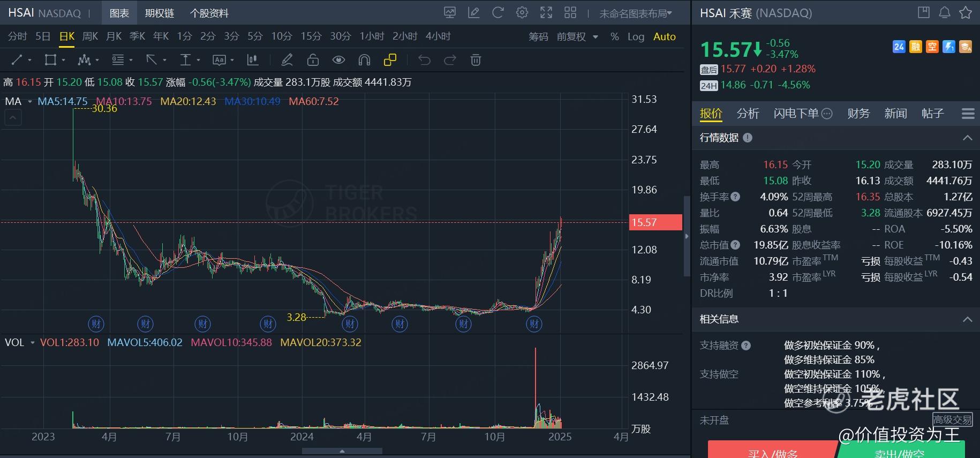This screenshot has height=458, width=980.
Task: Click the help icon beside 支持融资
Action: 746,346
